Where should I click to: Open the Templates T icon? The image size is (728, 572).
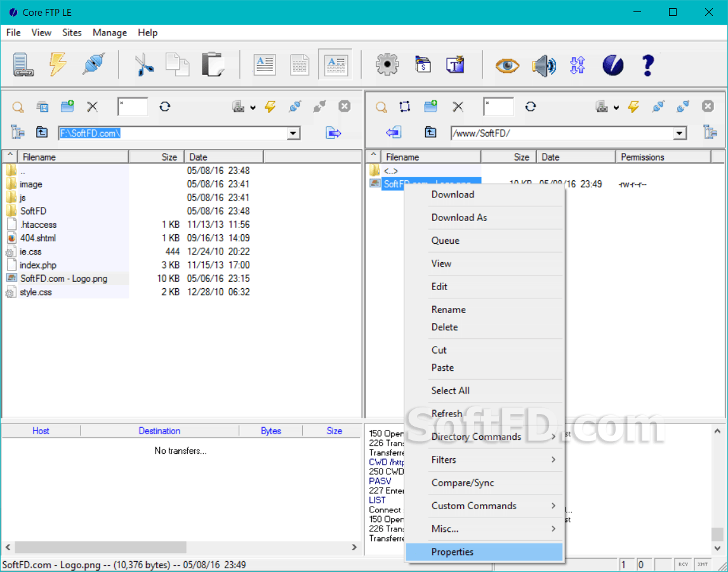(x=456, y=65)
